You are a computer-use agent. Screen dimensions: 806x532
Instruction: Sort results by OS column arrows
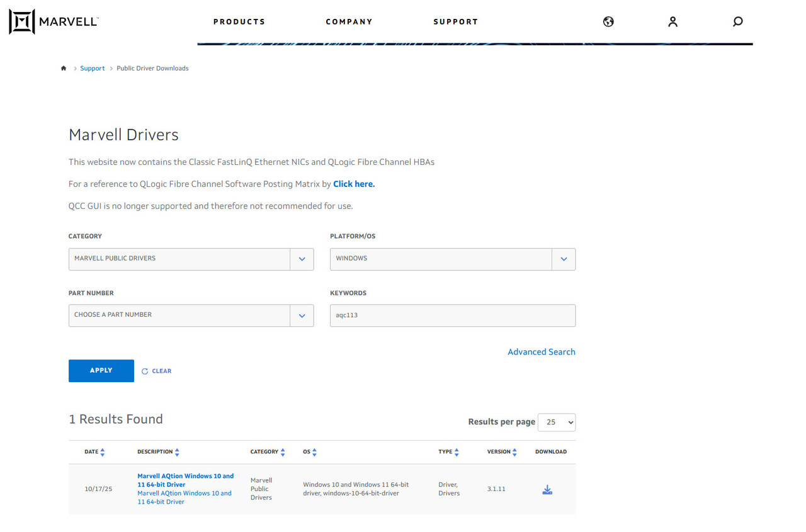click(x=314, y=452)
